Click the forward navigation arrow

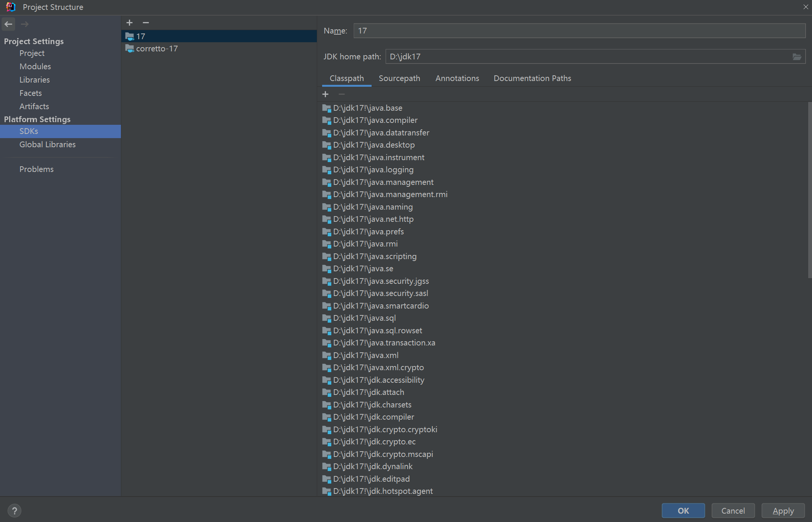coord(24,24)
